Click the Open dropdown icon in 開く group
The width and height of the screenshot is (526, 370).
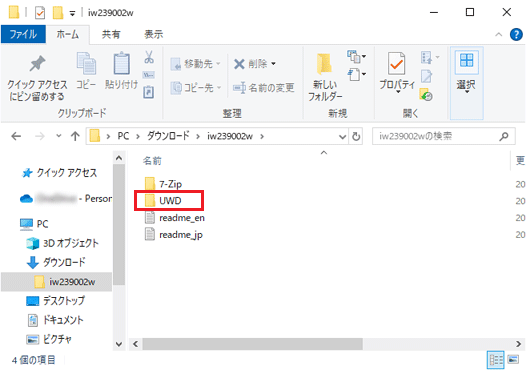click(x=430, y=57)
